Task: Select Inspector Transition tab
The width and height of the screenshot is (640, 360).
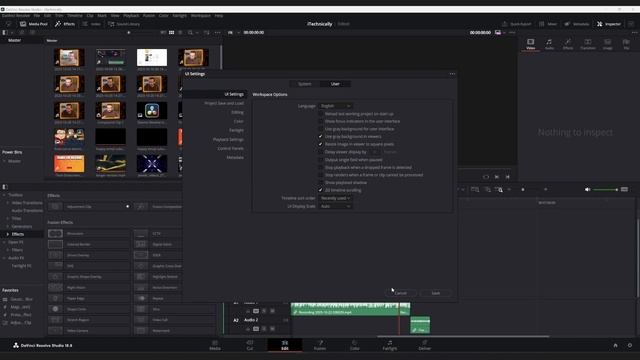Action: (588, 44)
